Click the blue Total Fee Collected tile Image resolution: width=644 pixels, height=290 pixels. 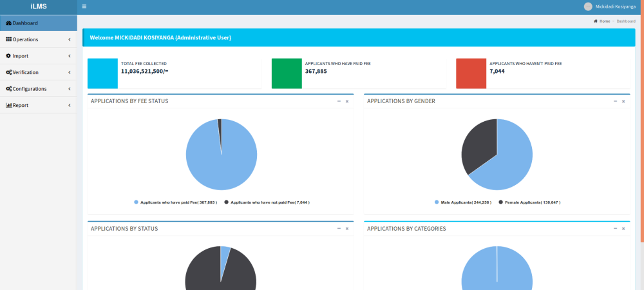click(102, 73)
